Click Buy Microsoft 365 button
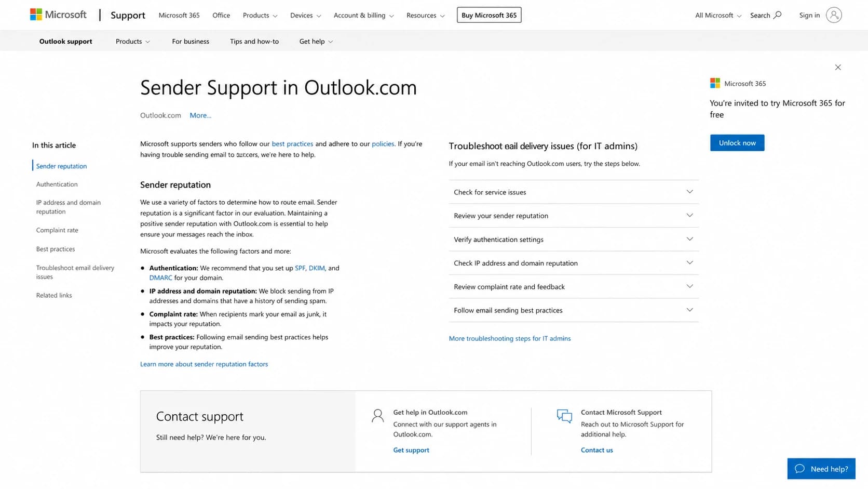This screenshot has height=489, width=868. pyautogui.click(x=489, y=15)
